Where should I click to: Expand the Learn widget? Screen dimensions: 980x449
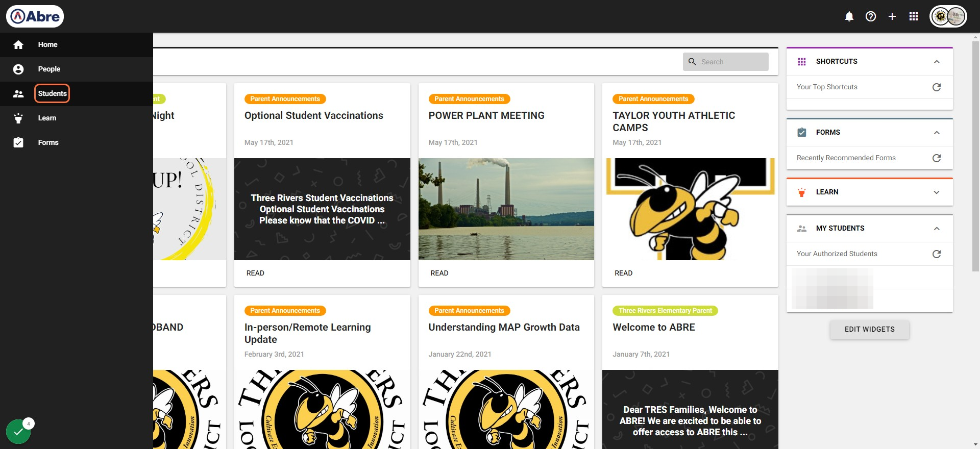937,192
